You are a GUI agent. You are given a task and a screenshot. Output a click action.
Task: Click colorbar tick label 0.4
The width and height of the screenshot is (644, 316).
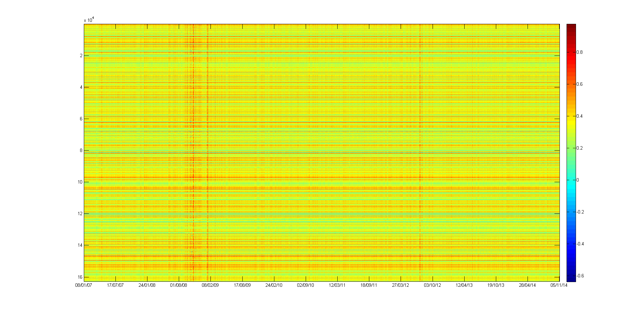pyautogui.click(x=580, y=116)
